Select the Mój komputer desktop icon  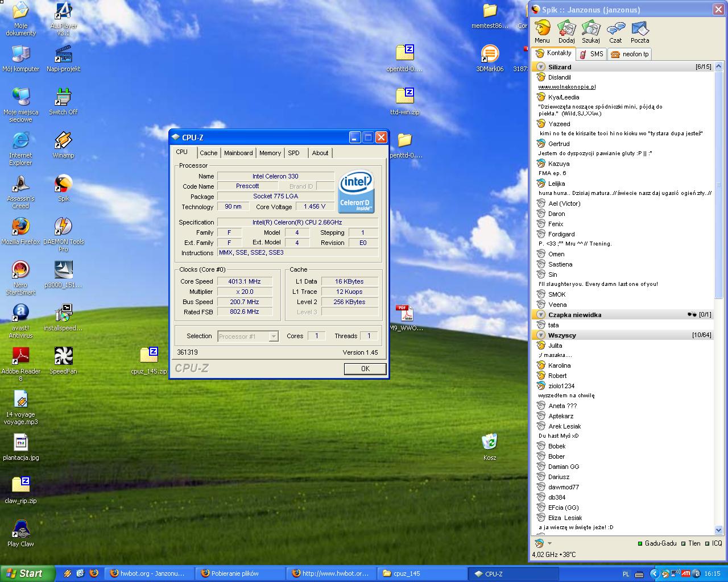(21, 59)
